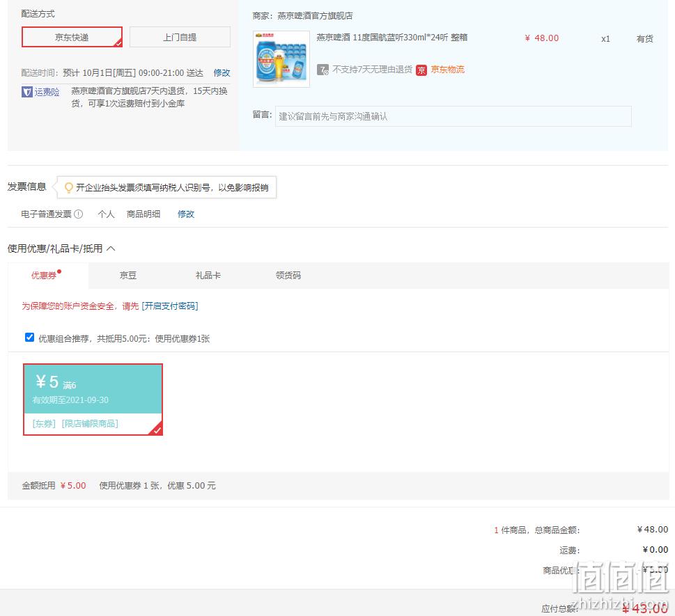Uncheck the 优惠组合推荐 checkbox
Screen dimensions: 675x616
(29, 338)
